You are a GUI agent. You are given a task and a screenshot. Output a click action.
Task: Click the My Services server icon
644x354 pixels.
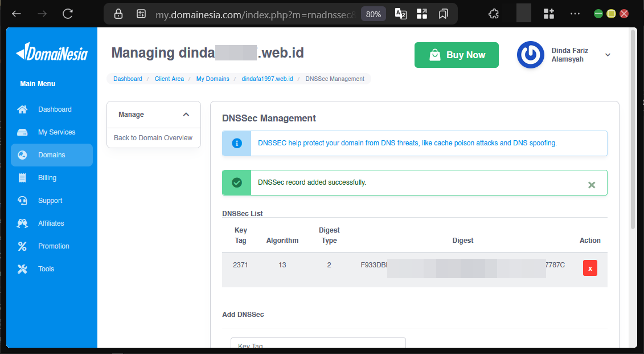(x=22, y=132)
